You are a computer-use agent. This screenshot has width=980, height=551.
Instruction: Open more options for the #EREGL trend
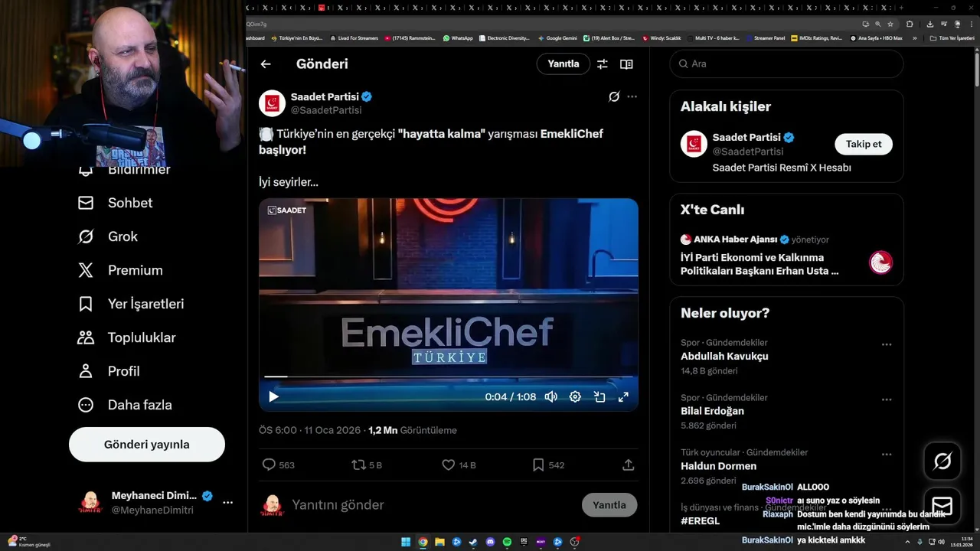pos(887,510)
